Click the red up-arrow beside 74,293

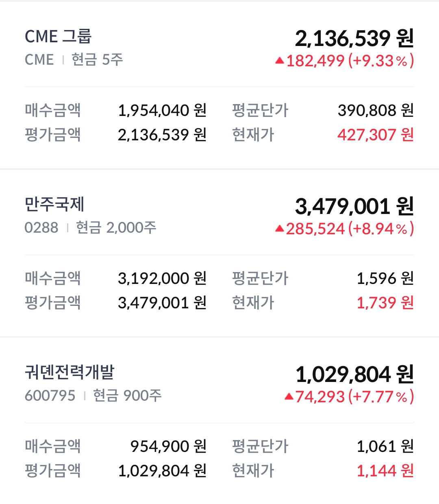coord(289,397)
